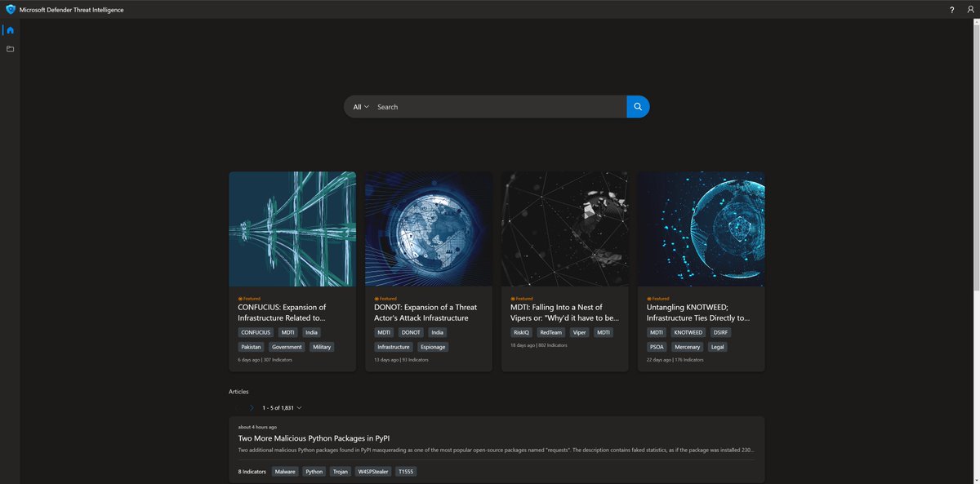Select the DONOT tag
980x484 pixels.
(411, 332)
